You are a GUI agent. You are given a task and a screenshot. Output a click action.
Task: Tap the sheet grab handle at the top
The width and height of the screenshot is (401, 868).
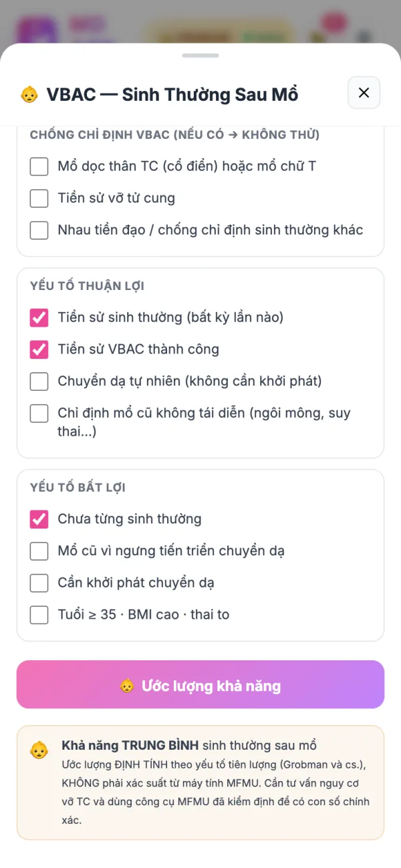pyautogui.click(x=200, y=55)
